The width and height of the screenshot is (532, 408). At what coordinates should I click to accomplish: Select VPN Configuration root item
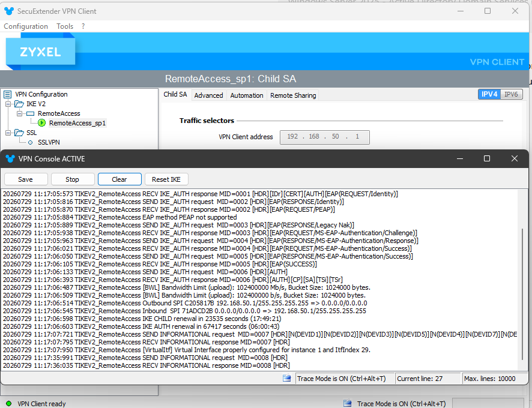[41, 94]
